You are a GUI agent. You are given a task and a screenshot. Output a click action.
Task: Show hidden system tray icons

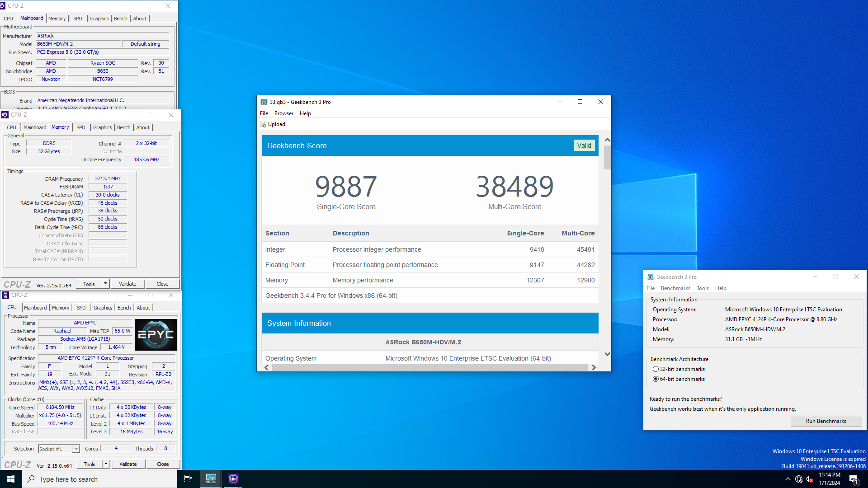[788, 479]
